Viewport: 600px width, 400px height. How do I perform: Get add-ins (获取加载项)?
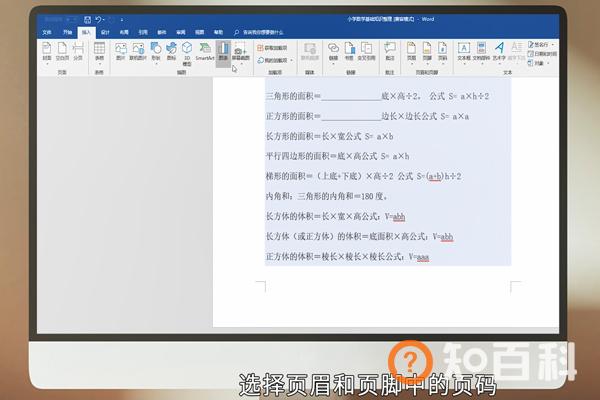[272, 48]
